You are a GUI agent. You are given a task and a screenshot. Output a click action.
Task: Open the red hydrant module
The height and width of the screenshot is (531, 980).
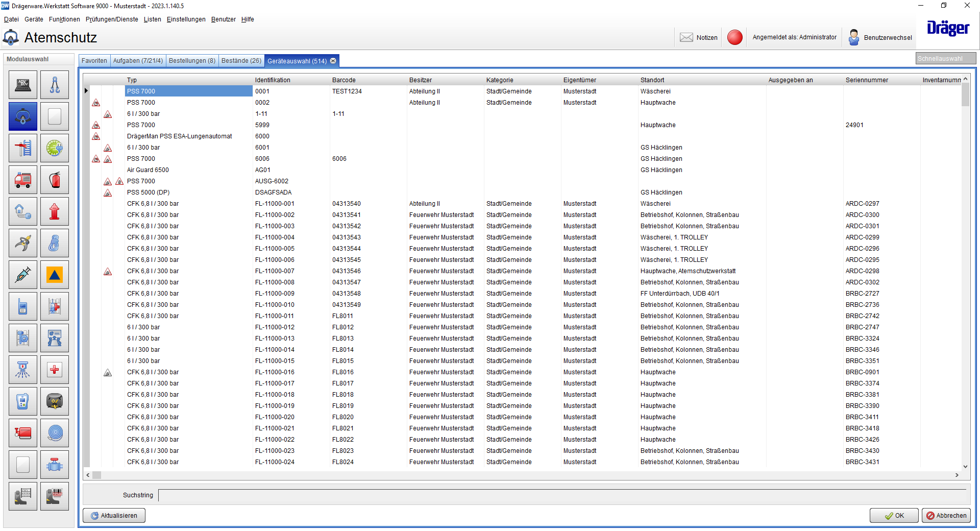[x=55, y=211]
